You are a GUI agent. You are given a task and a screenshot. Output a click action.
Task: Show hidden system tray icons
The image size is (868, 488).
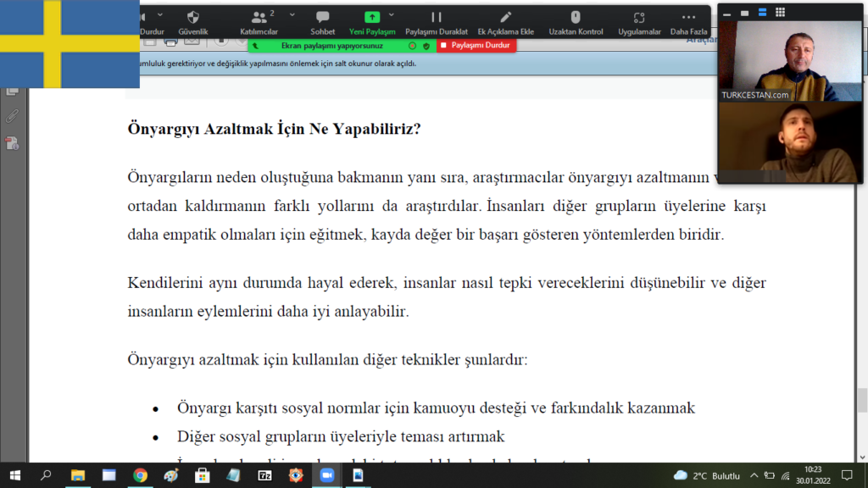point(754,476)
